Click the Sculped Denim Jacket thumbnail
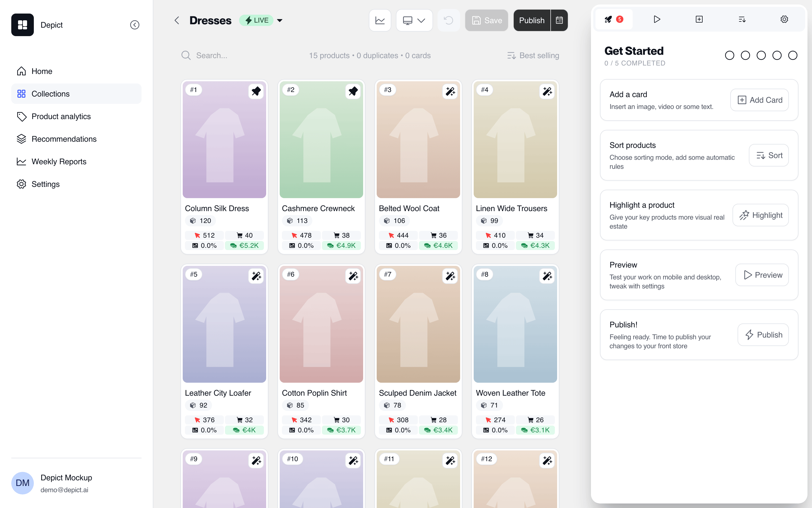The image size is (812, 508). click(418, 324)
